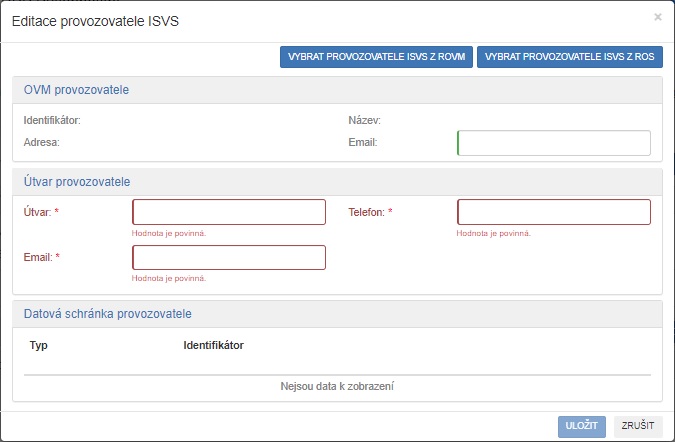Sort the table by Typ column
The width and height of the screenshot is (675, 442).
(39, 345)
